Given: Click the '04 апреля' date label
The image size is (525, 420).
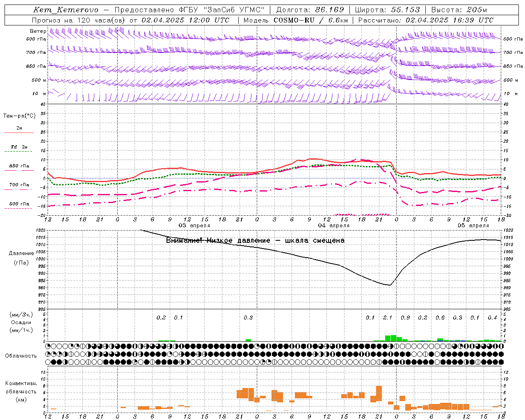Looking at the screenshot, I should point(334,226).
